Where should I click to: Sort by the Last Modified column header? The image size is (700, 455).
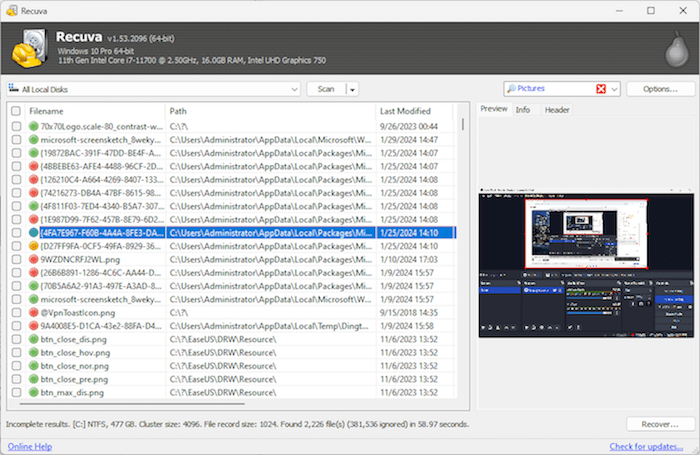coord(414,111)
